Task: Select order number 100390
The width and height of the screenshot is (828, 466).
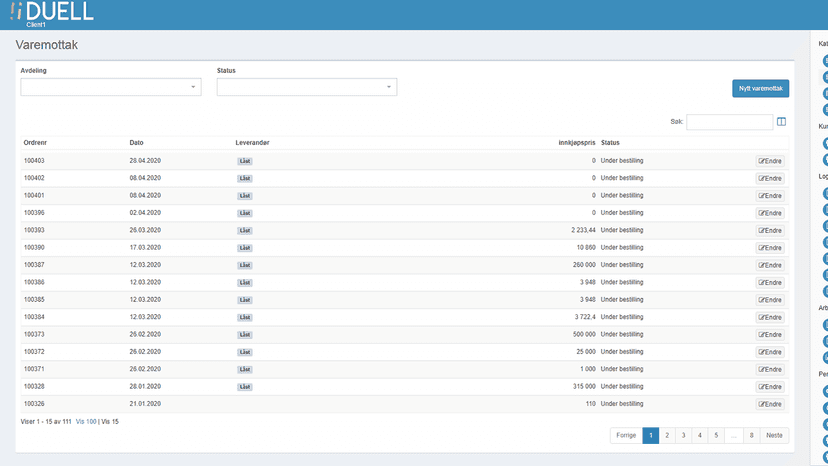Action: pos(34,247)
